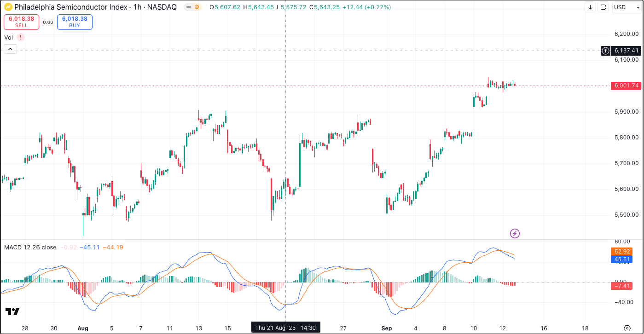Click the yellow symbol logo icon
The width and height of the screenshot is (644, 334).
click(8, 7)
